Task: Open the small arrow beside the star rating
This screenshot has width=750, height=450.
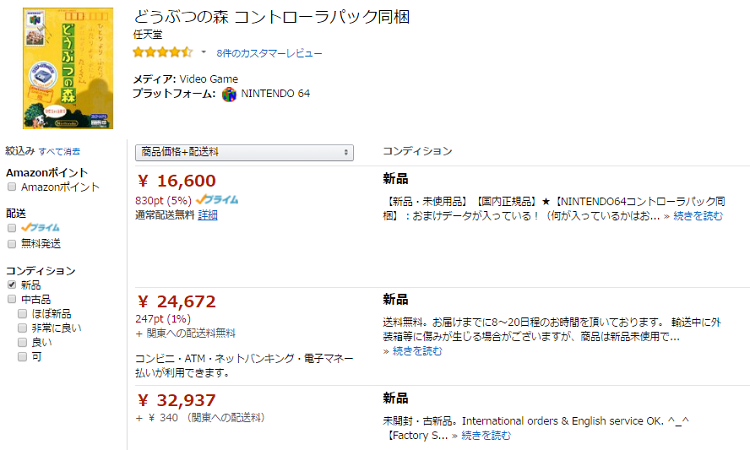Action: pyautogui.click(x=203, y=52)
